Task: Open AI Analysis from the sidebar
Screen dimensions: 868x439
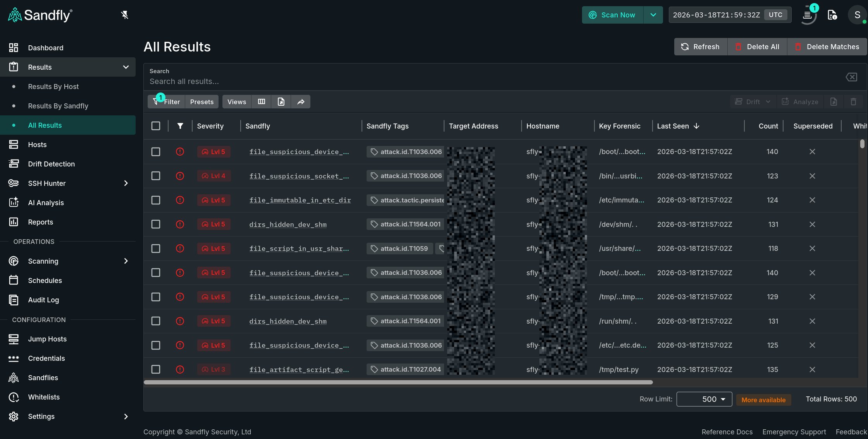Action: [46, 202]
